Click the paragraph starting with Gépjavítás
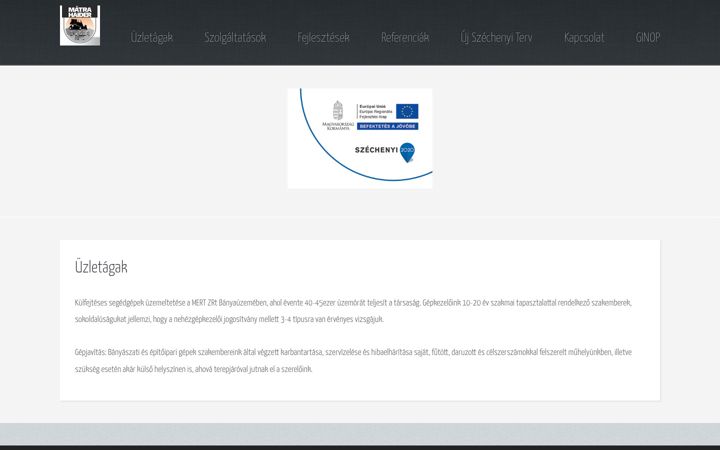Screen dimensions: 720x450 point(353,360)
